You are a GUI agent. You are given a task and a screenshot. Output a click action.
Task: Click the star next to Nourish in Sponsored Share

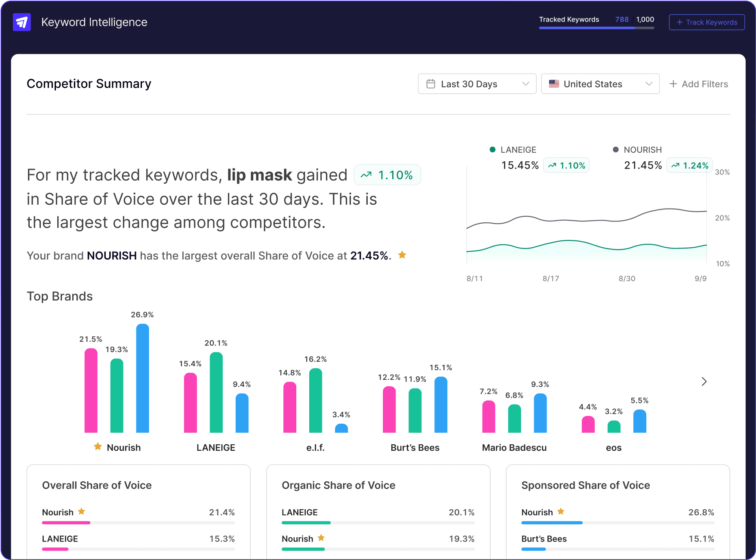560,512
